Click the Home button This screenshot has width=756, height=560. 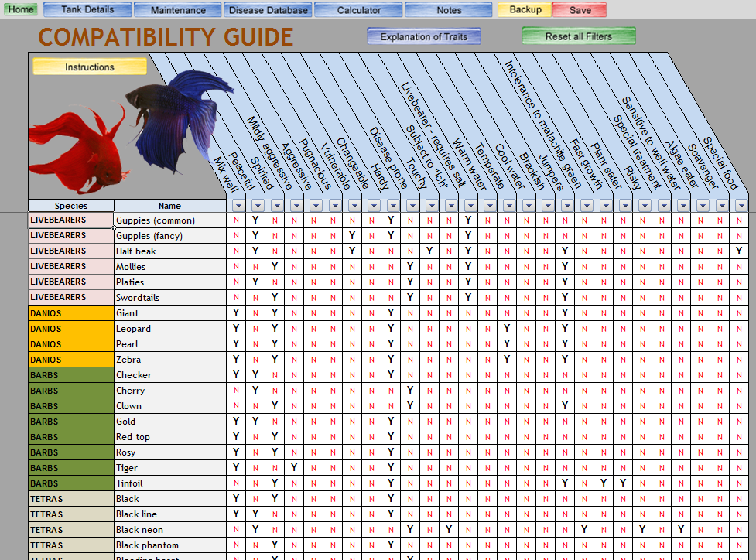point(20,9)
